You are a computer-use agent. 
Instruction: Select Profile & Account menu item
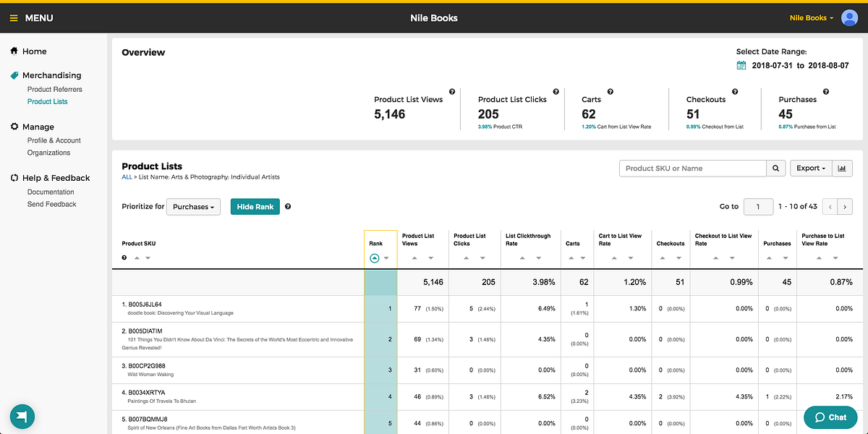tap(54, 140)
